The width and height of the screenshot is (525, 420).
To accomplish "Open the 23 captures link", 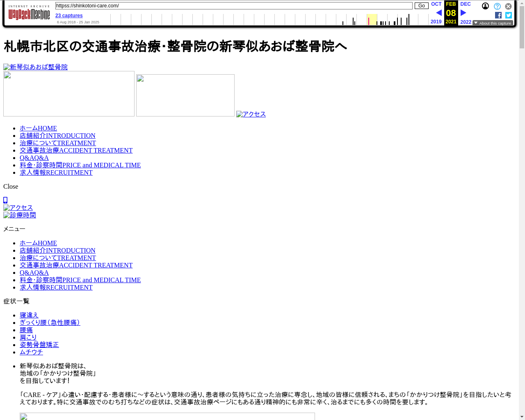I will 69,16.
